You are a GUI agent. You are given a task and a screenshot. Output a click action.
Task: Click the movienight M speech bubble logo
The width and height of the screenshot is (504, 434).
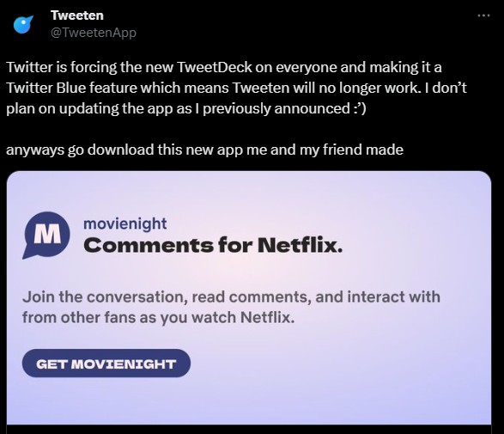(x=46, y=235)
